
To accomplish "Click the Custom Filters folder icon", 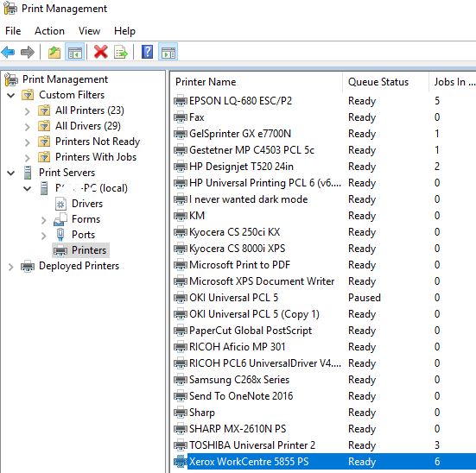I will [28, 95].
